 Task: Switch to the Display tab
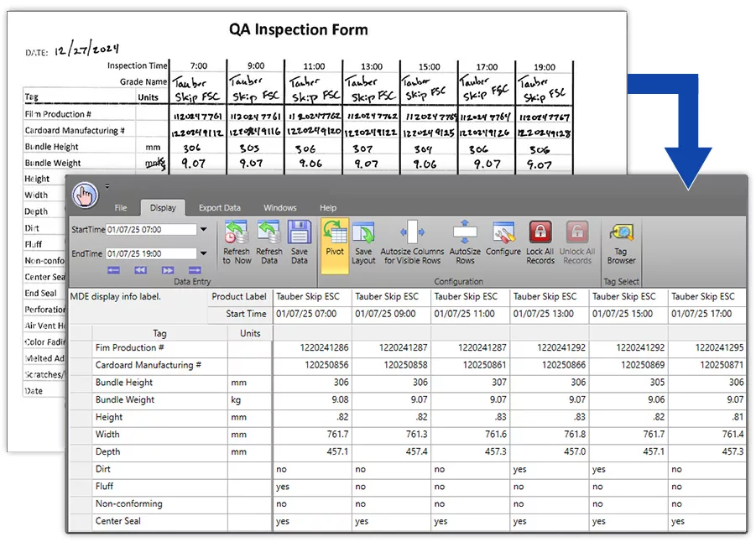tap(163, 208)
